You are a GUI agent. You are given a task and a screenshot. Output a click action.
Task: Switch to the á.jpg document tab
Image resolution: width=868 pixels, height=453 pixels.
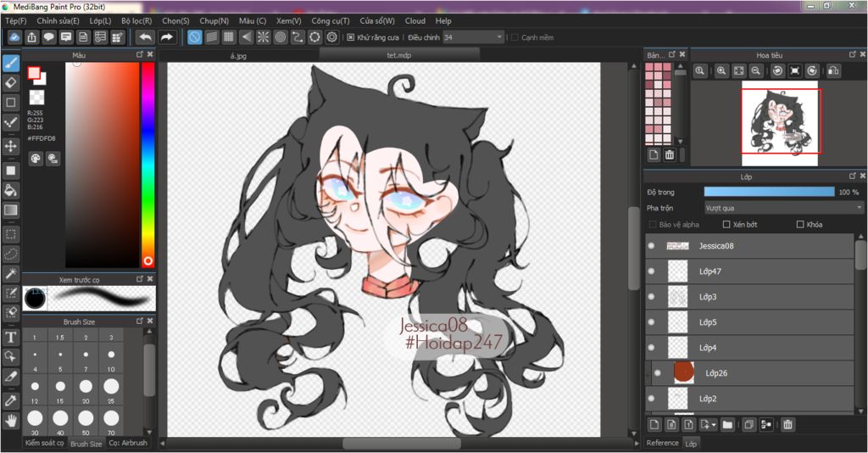[238, 55]
